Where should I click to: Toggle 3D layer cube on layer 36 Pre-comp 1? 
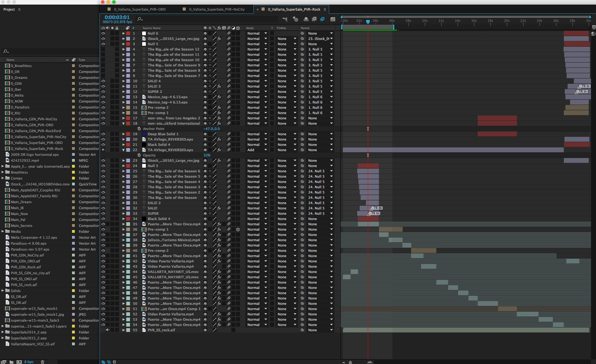tap(238, 229)
